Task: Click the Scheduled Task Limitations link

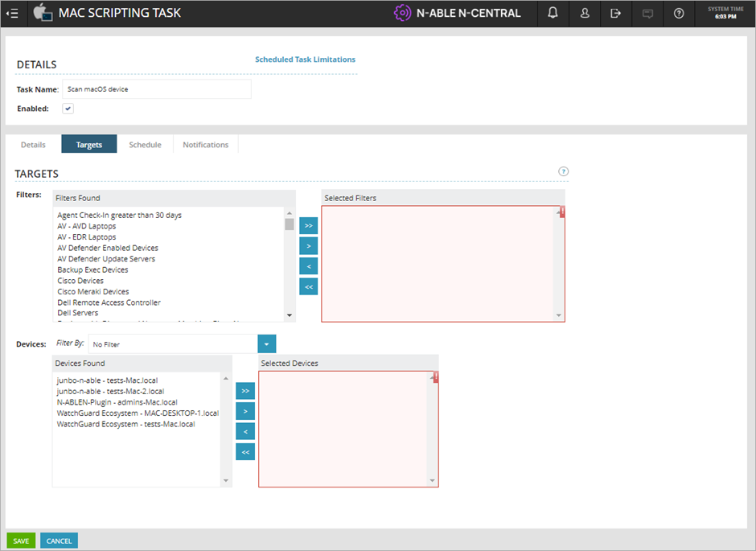Action: (x=305, y=59)
